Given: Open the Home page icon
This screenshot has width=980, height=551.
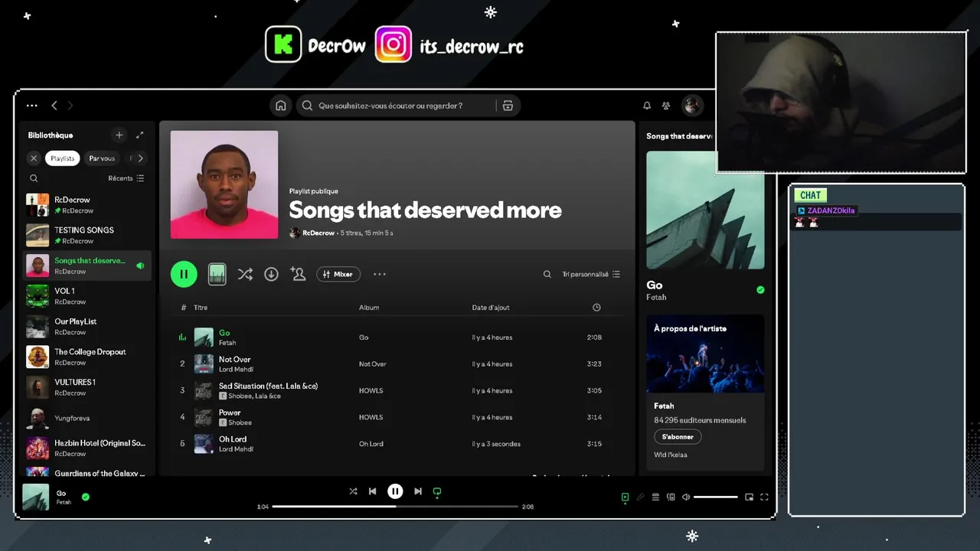Looking at the screenshot, I should [x=281, y=106].
